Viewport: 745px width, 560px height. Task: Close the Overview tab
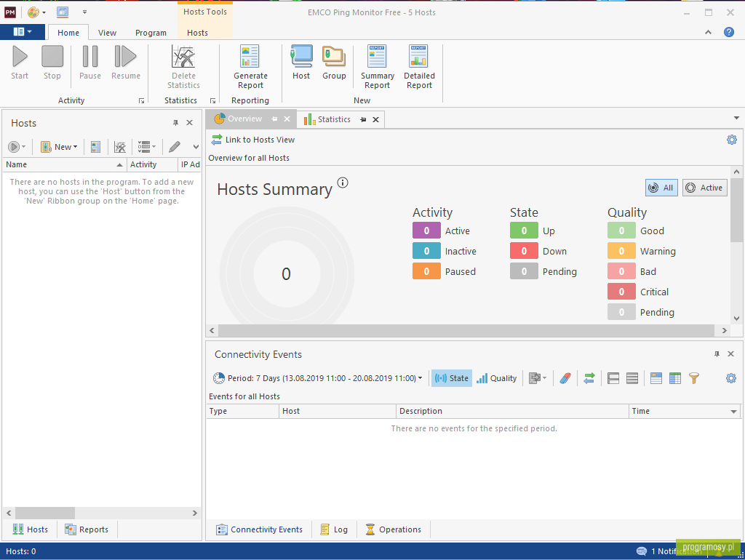[287, 119]
